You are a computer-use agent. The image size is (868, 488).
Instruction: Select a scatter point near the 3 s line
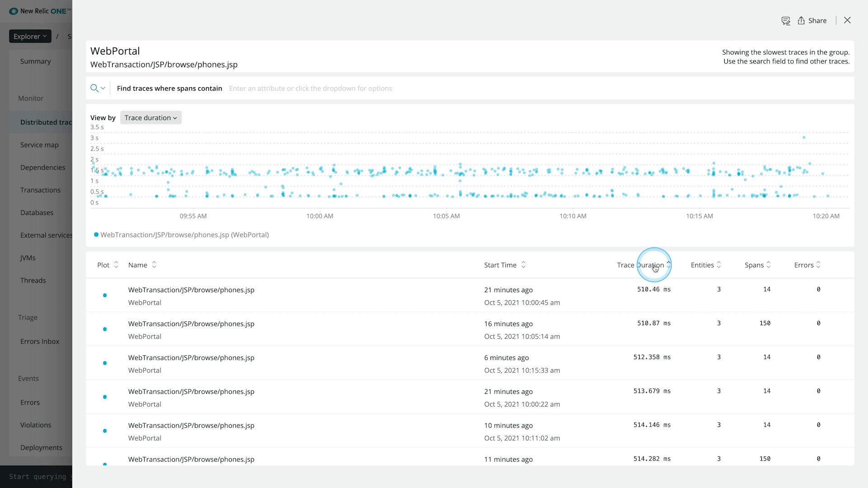[x=804, y=138]
